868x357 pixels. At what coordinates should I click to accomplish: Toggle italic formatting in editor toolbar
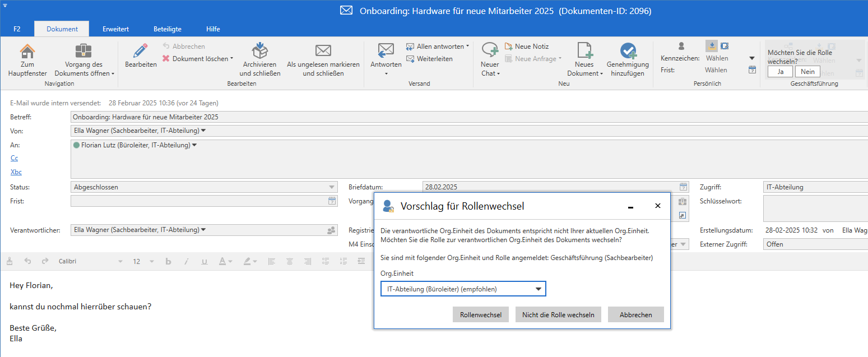[x=187, y=262]
